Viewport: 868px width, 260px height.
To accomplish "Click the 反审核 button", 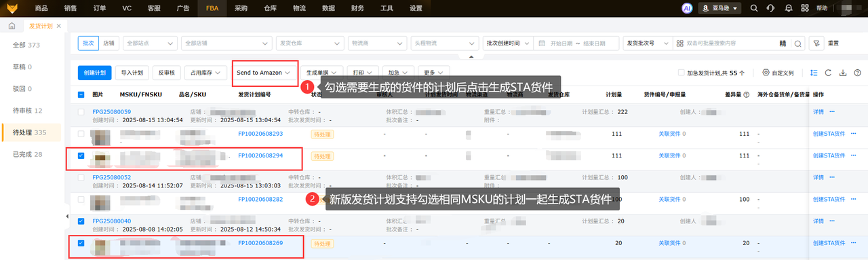I will click(x=166, y=73).
